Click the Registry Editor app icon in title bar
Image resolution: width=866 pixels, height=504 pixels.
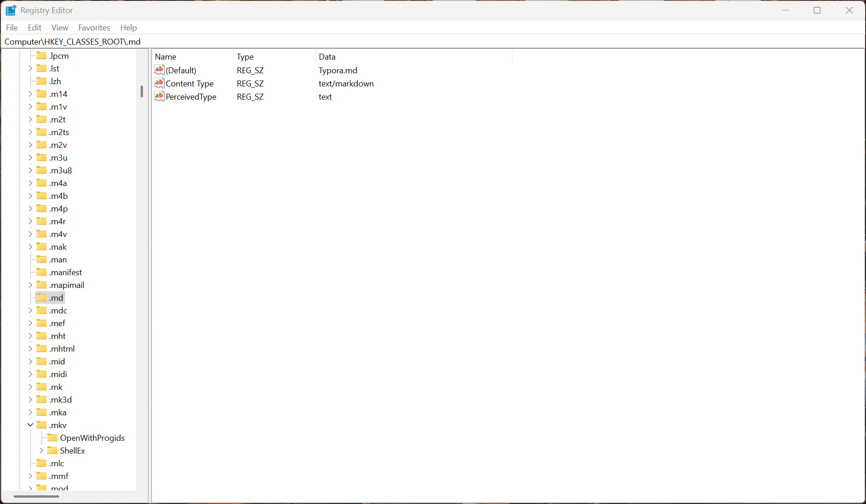(x=10, y=10)
